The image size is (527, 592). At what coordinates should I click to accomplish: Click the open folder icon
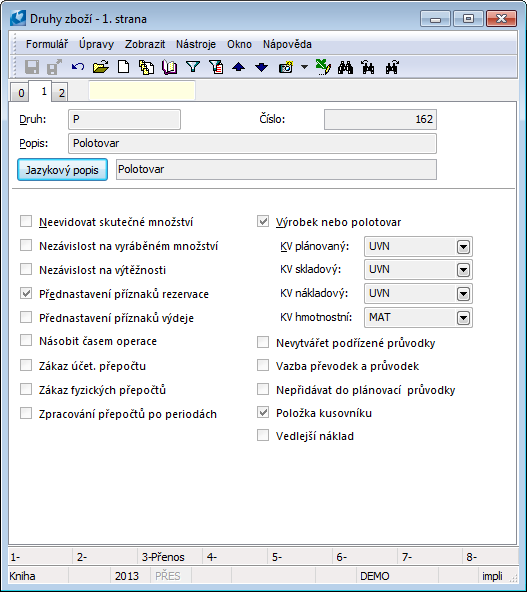pos(101,67)
